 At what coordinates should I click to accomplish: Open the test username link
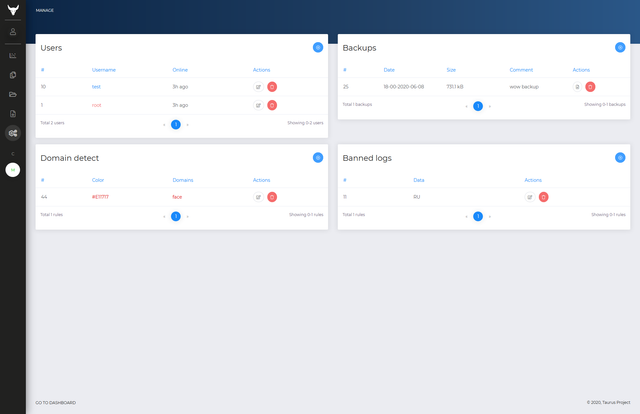96,87
